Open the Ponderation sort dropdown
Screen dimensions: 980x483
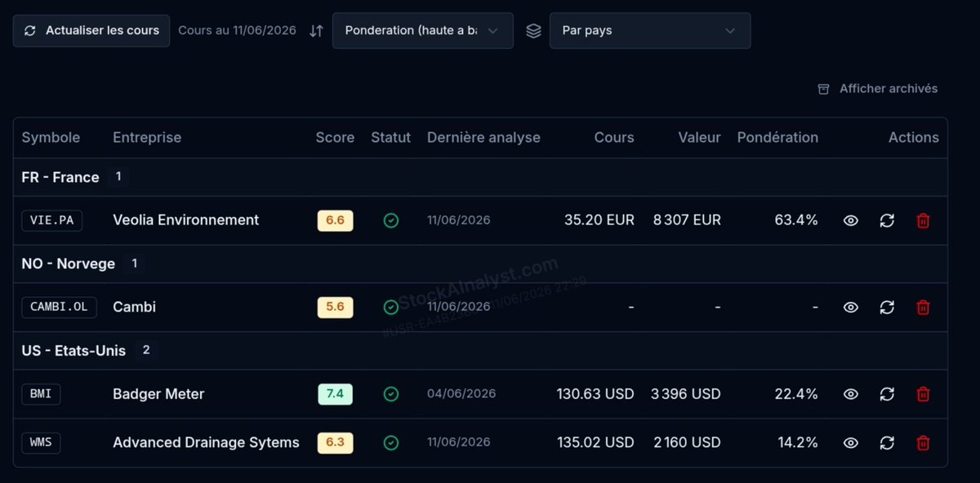pos(423,30)
